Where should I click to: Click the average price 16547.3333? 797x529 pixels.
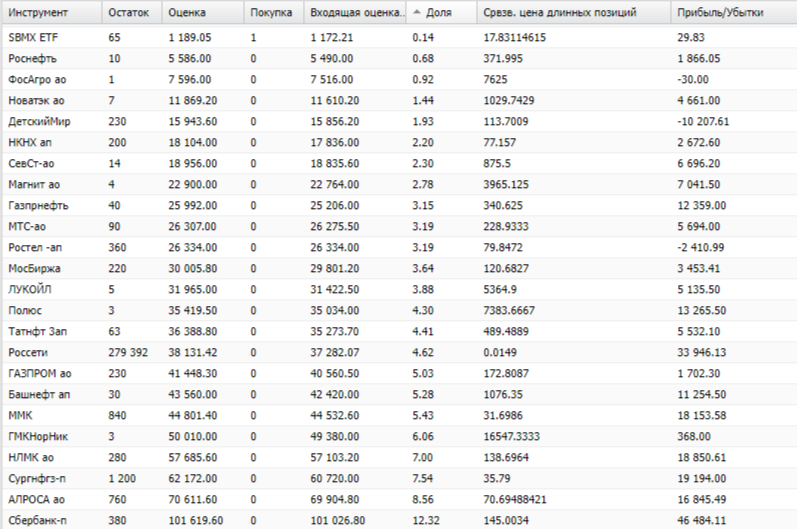click(x=511, y=437)
